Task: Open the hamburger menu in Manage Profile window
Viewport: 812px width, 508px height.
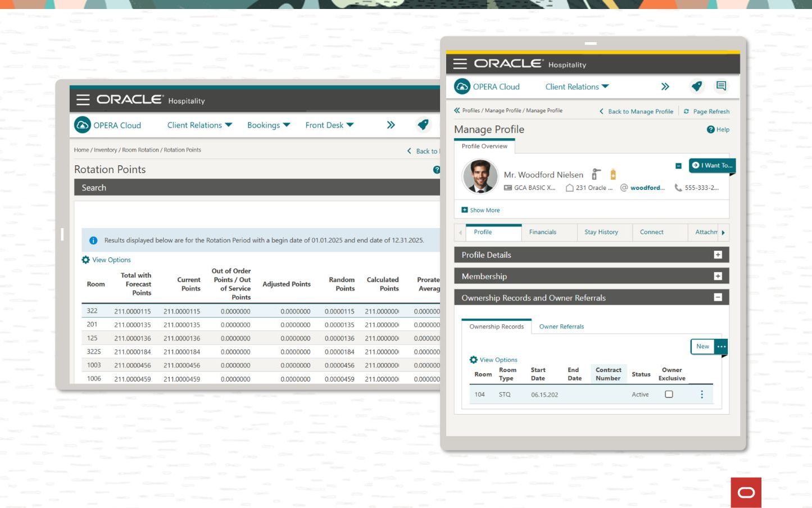Action: click(460, 63)
